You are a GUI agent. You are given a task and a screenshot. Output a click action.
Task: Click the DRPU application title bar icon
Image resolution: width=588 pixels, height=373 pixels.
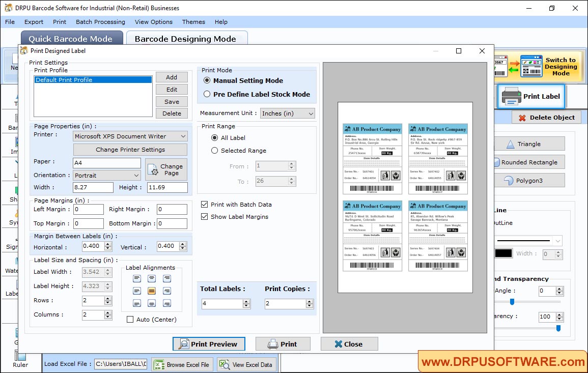(8, 8)
